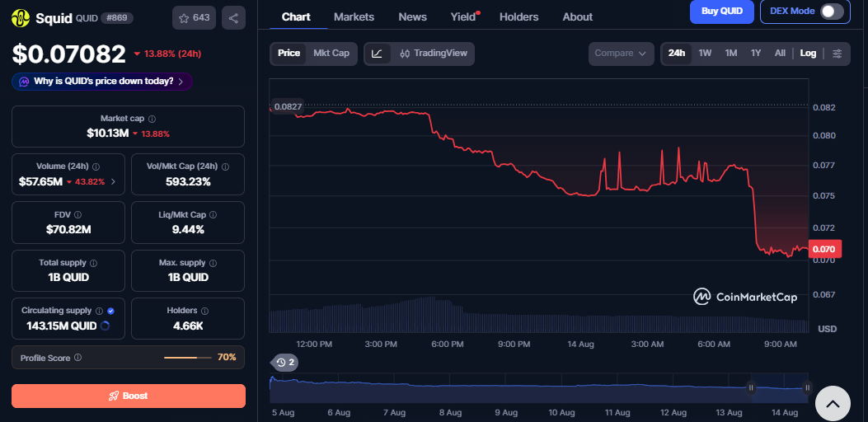Click right handle of timeline range slider

click(x=808, y=387)
